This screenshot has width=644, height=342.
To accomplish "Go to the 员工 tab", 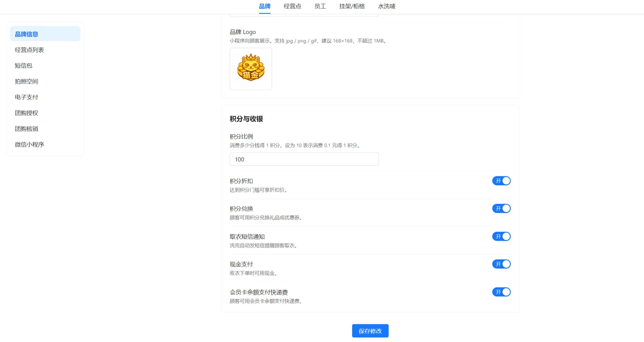I will click(x=320, y=6).
